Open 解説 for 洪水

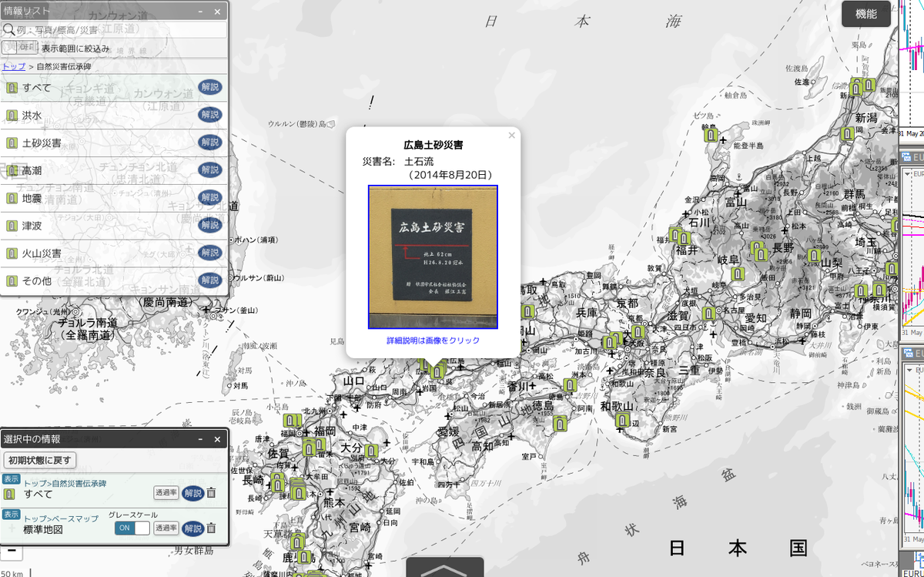point(209,115)
